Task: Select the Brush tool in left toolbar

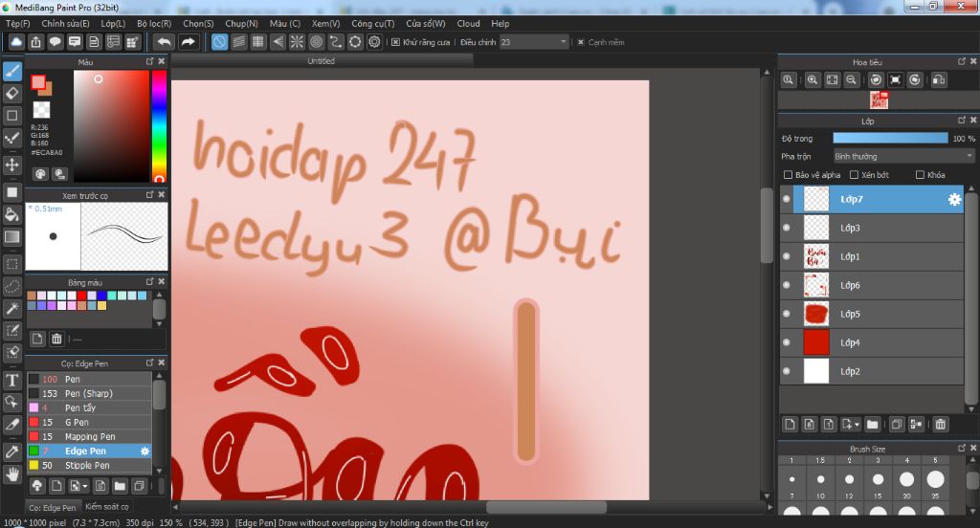Action: pyautogui.click(x=12, y=71)
